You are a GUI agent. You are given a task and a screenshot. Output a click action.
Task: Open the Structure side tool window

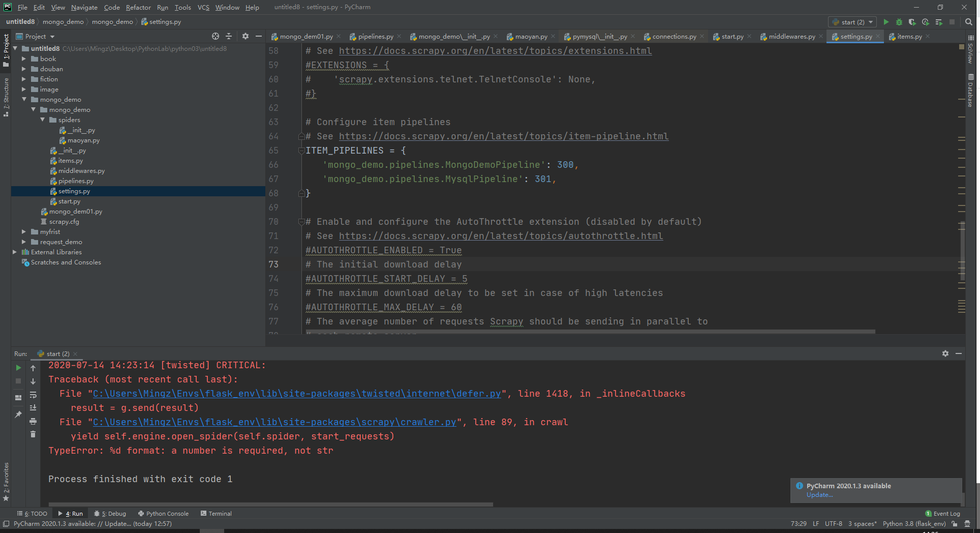(x=6, y=97)
